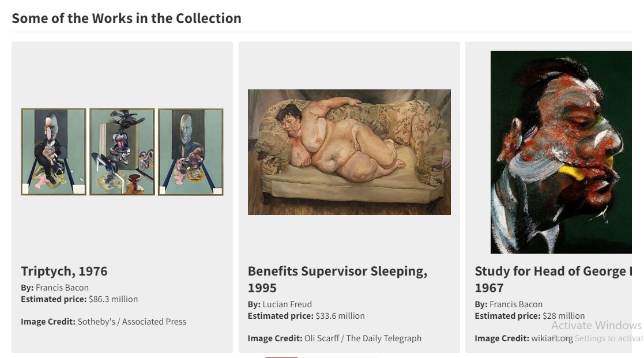Select the 'Lucian Freud' artist name
The image size is (644, 358).
287,304
